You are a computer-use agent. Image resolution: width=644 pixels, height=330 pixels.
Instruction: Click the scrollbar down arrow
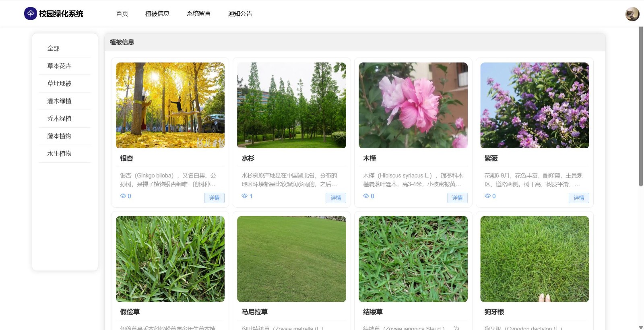(641, 327)
